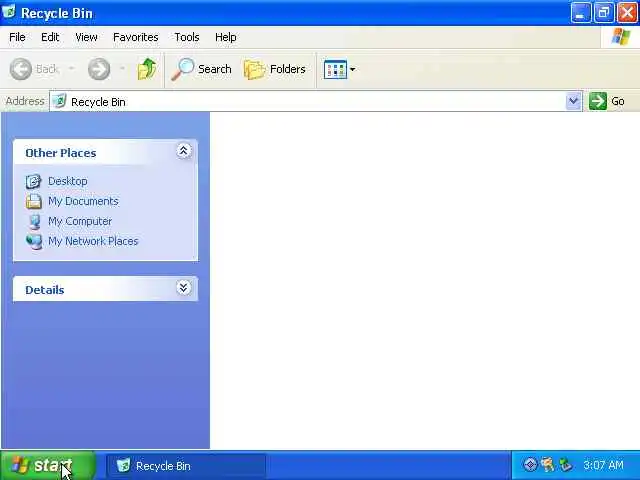The image size is (640, 480).
Task: Click the Views icon in toolbar
Action: 335,69
